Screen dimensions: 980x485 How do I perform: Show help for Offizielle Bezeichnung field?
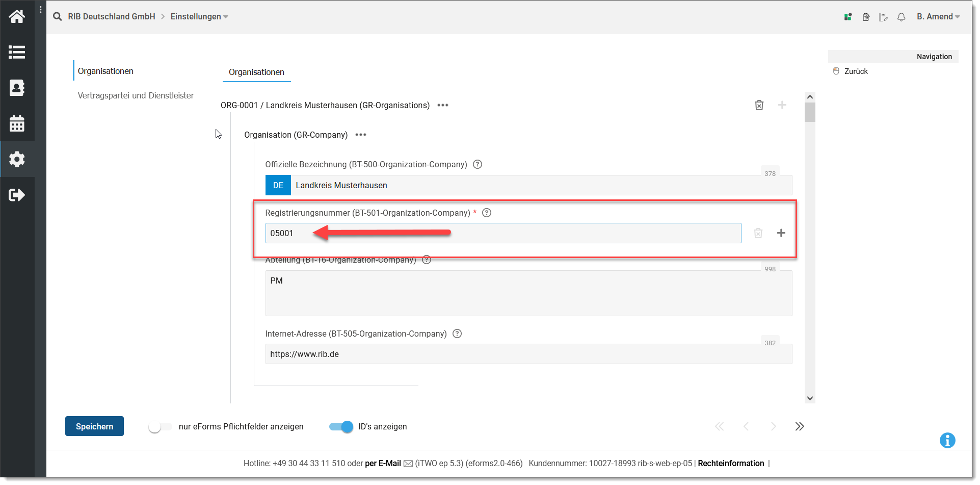tap(478, 164)
